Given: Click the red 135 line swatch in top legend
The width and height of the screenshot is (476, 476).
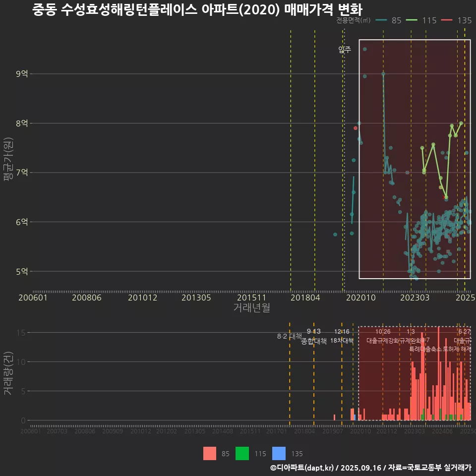Looking at the screenshot, I should coord(447,20).
